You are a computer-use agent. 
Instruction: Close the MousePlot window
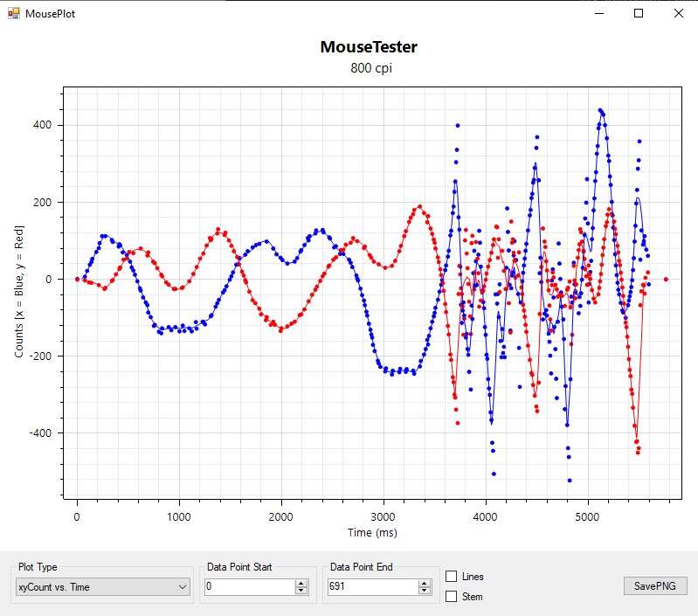click(x=678, y=14)
